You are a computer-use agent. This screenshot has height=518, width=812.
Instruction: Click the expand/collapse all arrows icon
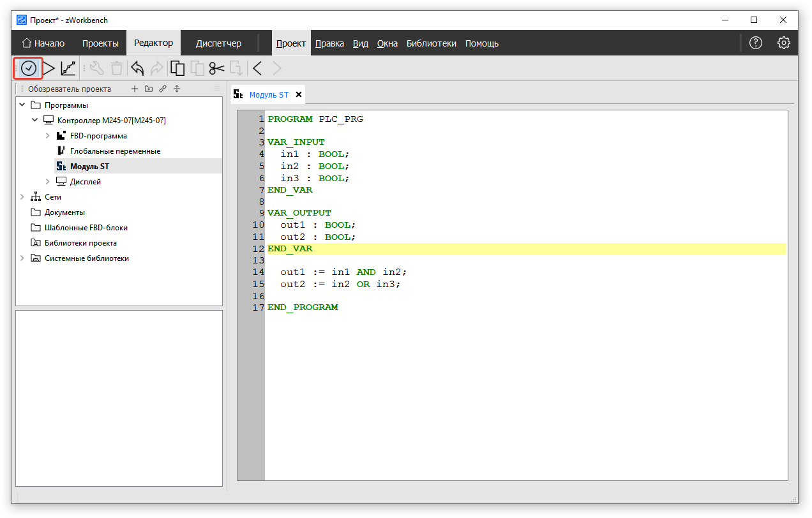(177, 89)
